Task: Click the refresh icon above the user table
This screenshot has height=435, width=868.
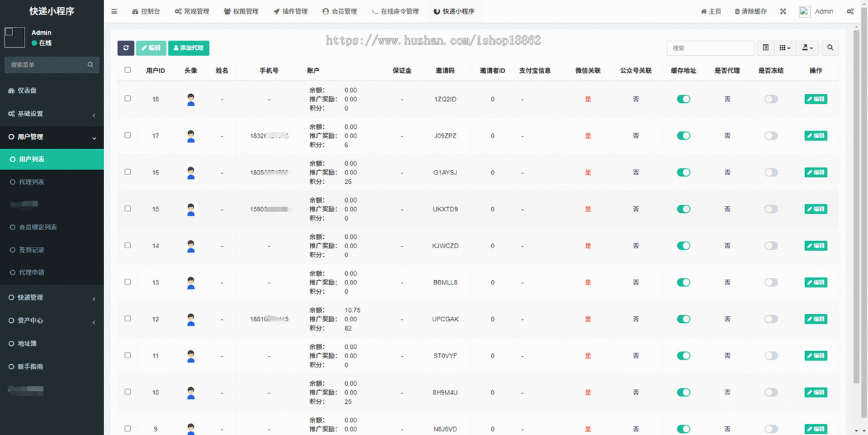Action: [125, 48]
